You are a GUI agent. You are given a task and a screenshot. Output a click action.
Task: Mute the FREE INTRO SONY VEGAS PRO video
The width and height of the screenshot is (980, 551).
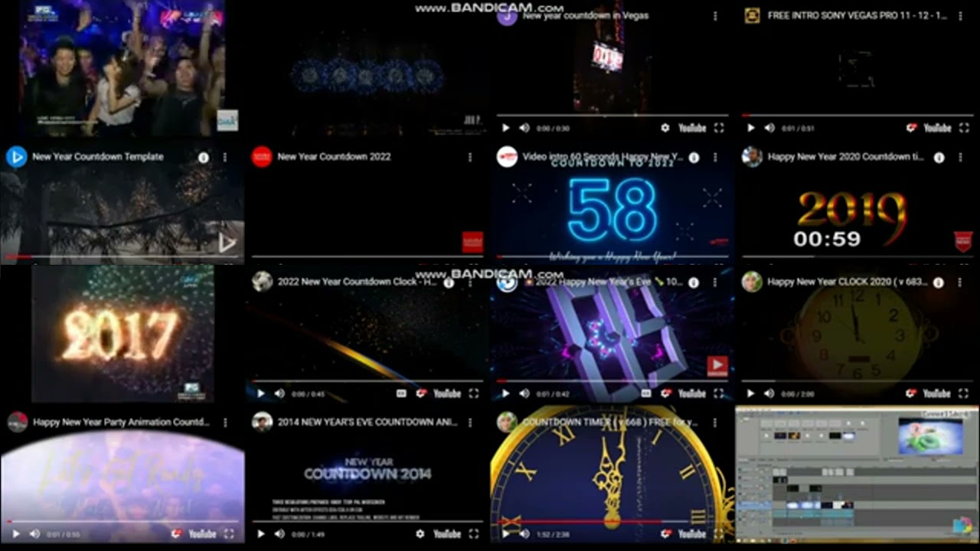(x=769, y=128)
